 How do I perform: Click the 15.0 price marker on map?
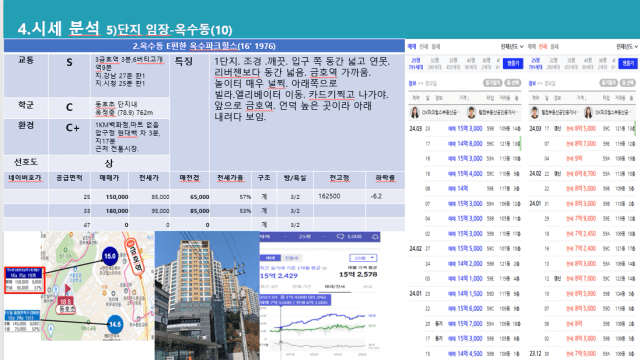coord(110,256)
